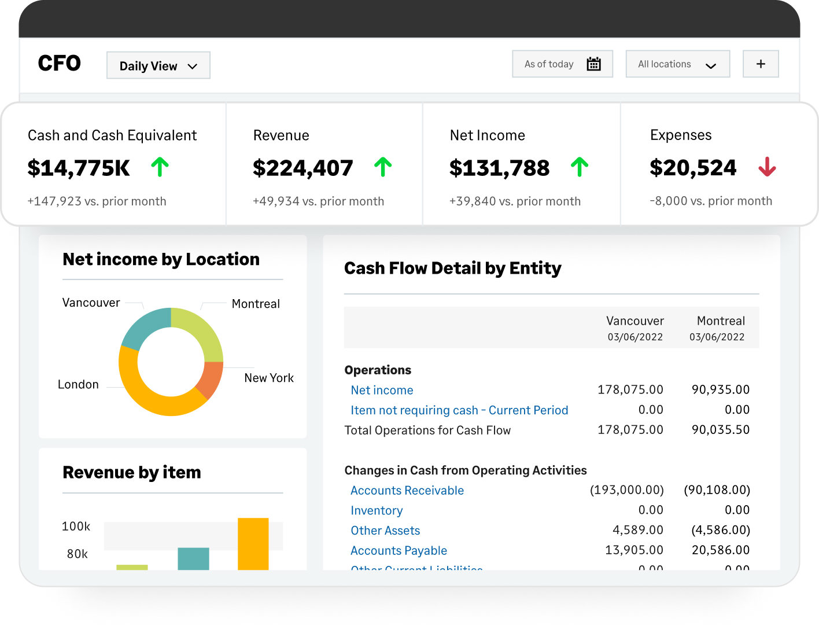Open the Inventory line item link
Viewport: 819px width, 644px height.
click(x=377, y=511)
